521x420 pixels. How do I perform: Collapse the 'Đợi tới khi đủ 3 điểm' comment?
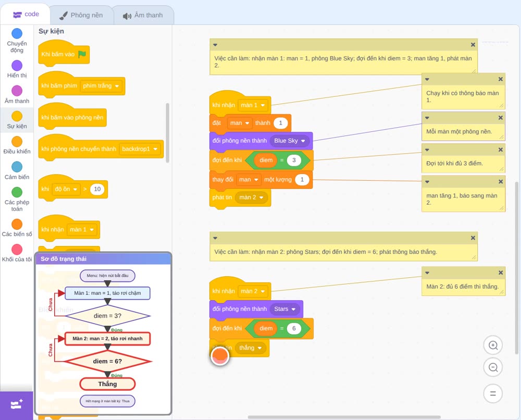(x=427, y=150)
